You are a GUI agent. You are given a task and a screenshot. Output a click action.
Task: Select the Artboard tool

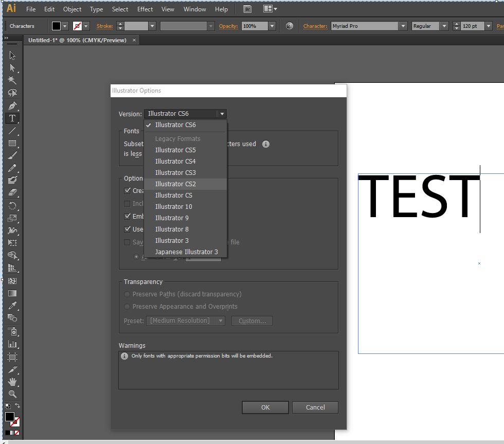point(12,357)
